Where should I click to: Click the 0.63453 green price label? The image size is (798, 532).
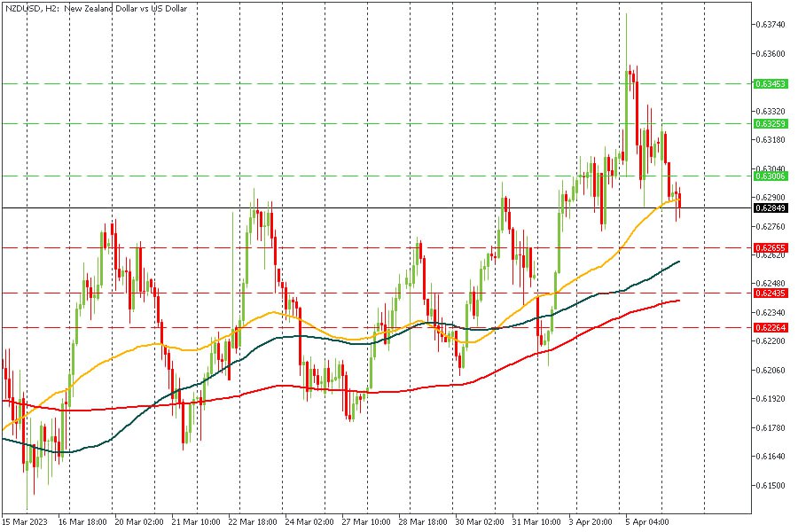(x=771, y=83)
